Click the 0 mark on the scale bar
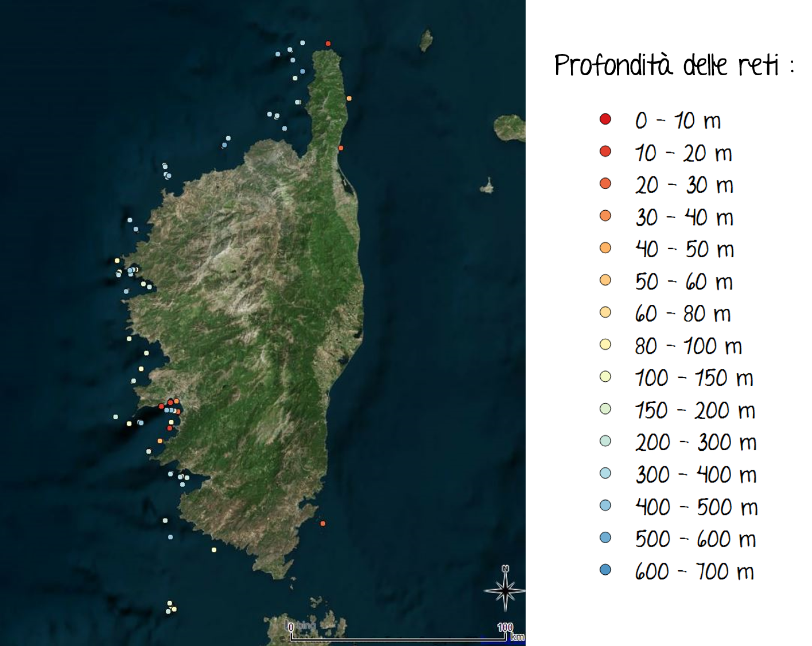 coord(291,627)
